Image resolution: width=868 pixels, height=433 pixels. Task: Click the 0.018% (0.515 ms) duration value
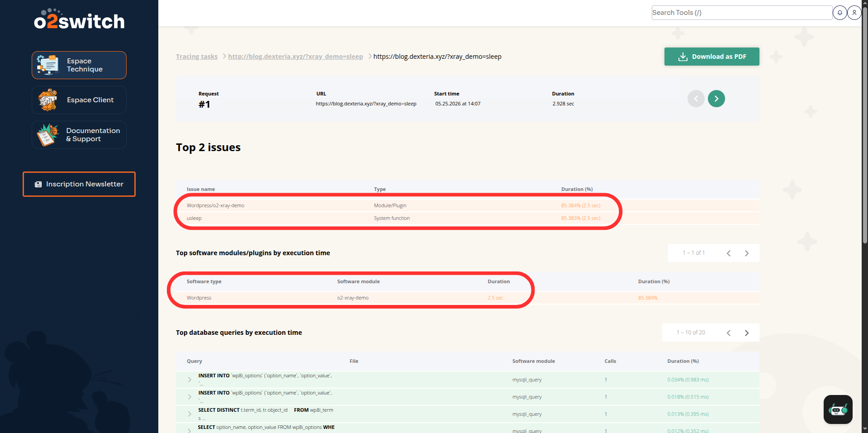click(688, 397)
